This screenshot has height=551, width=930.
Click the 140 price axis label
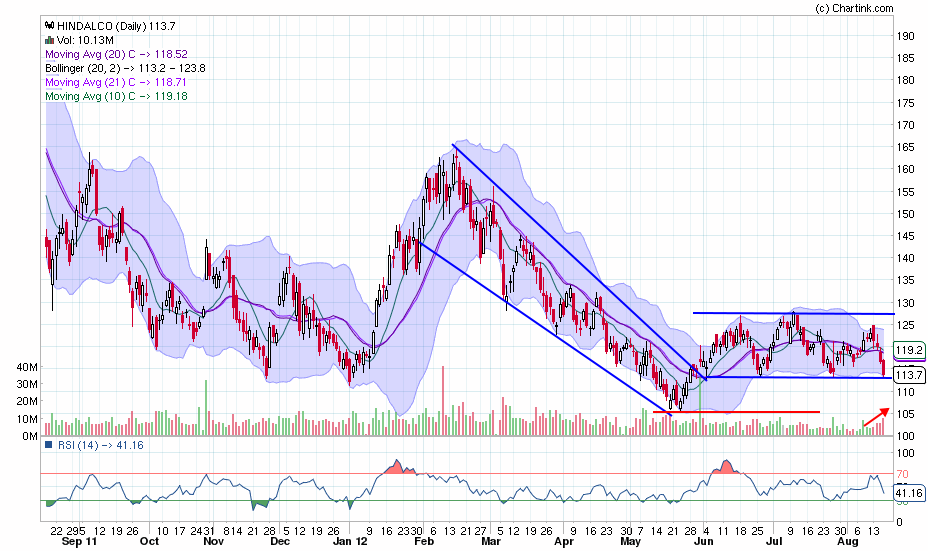pos(906,258)
